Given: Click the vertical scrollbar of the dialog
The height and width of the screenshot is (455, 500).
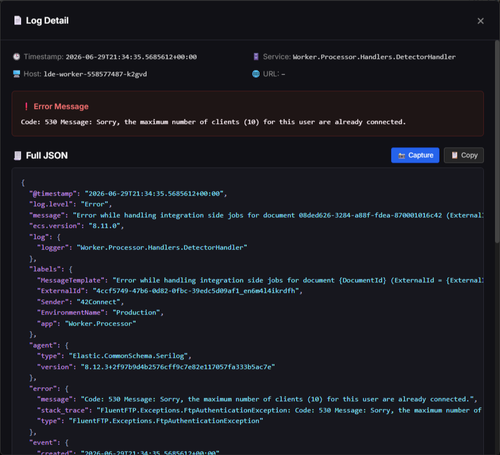Looking at the screenshot, I should pos(497,142).
